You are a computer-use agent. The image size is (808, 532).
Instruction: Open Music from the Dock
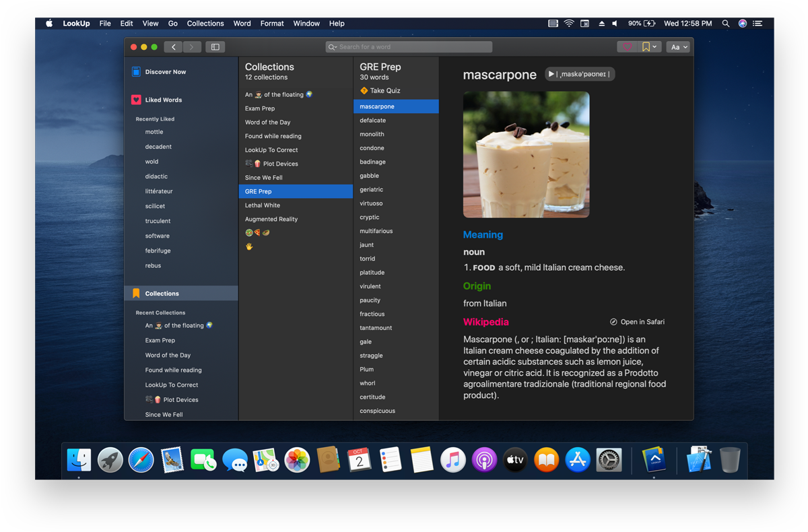click(x=453, y=460)
